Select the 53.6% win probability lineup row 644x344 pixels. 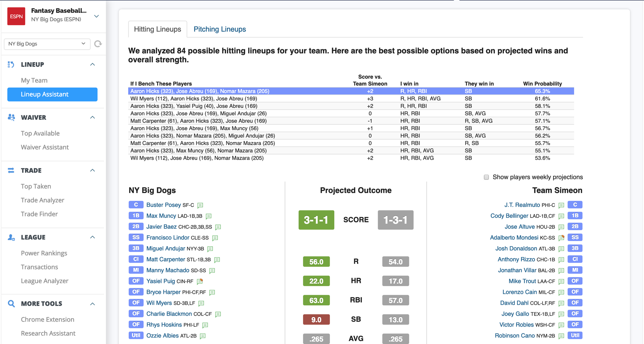click(x=351, y=158)
